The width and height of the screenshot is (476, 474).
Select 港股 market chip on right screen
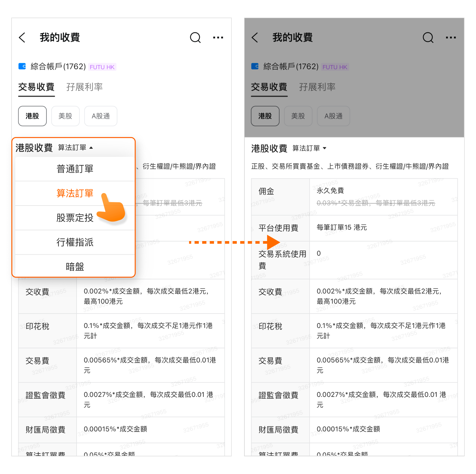tap(265, 116)
